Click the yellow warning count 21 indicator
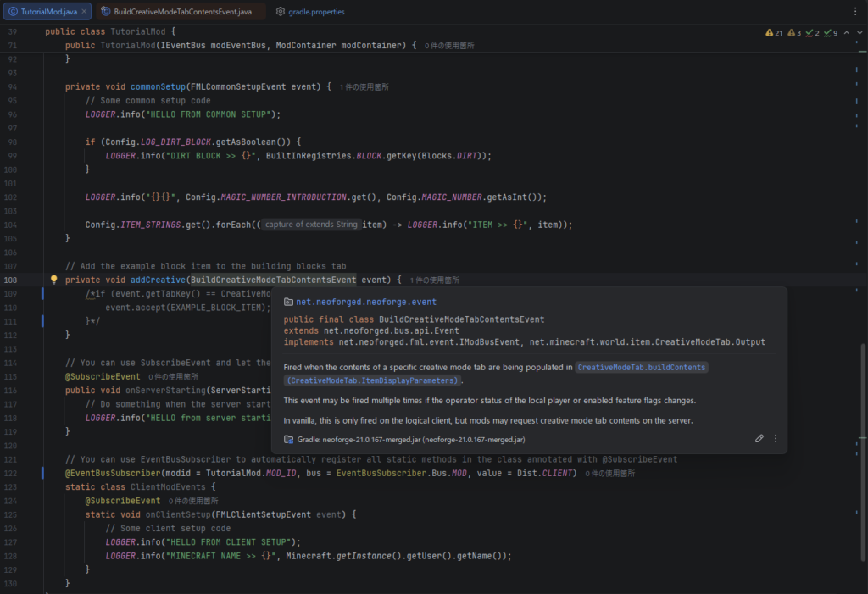This screenshot has height=594, width=868. coord(773,33)
